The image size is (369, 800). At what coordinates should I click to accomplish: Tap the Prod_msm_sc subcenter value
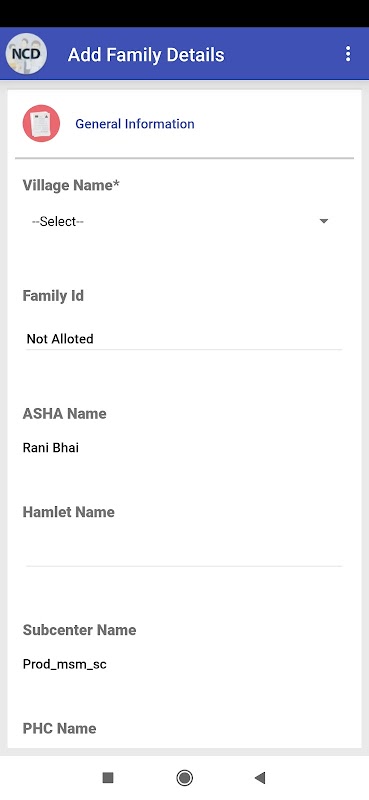pos(65,664)
